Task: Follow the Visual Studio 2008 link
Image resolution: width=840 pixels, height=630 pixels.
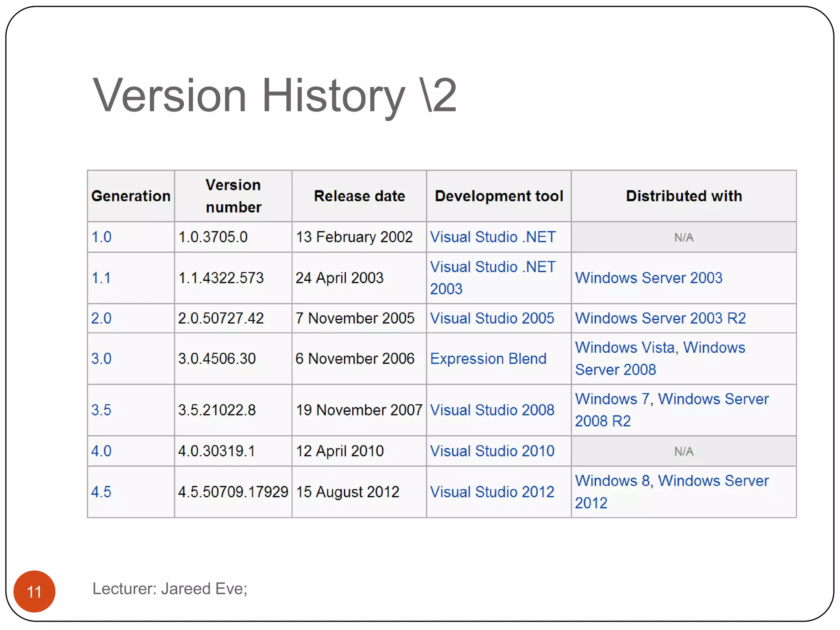Action: coord(492,410)
